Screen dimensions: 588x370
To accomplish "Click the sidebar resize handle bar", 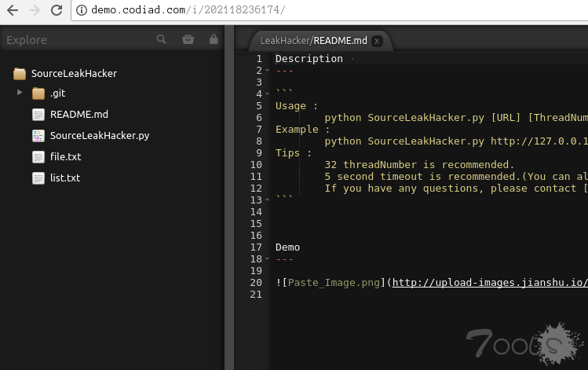I will 229,198.
